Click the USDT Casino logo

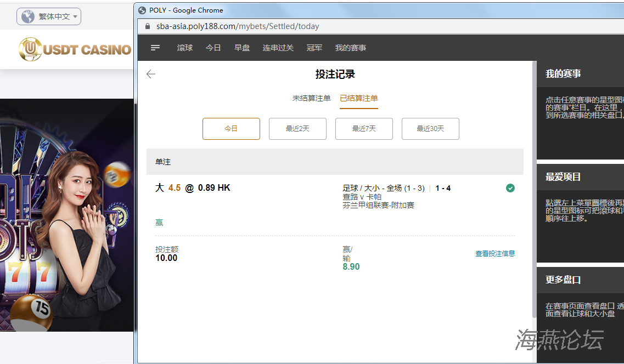click(75, 49)
